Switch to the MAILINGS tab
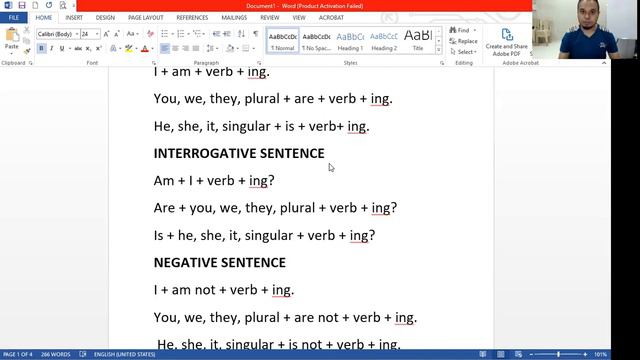 234,18
